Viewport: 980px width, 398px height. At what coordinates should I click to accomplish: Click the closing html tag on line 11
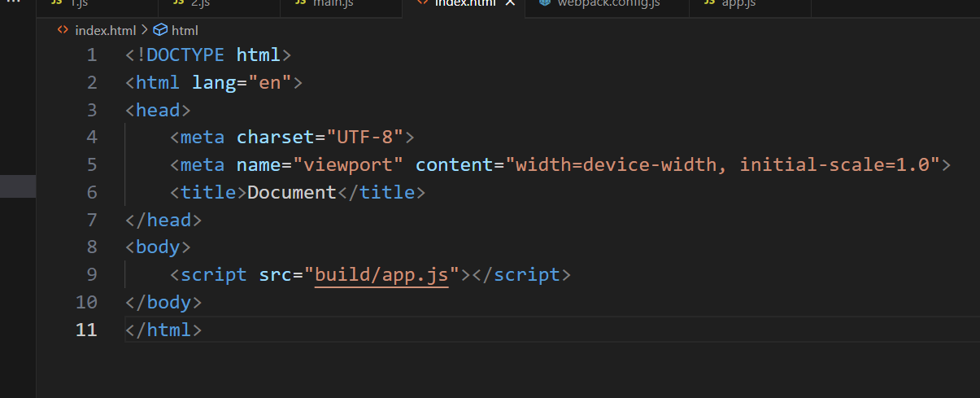point(163,330)
